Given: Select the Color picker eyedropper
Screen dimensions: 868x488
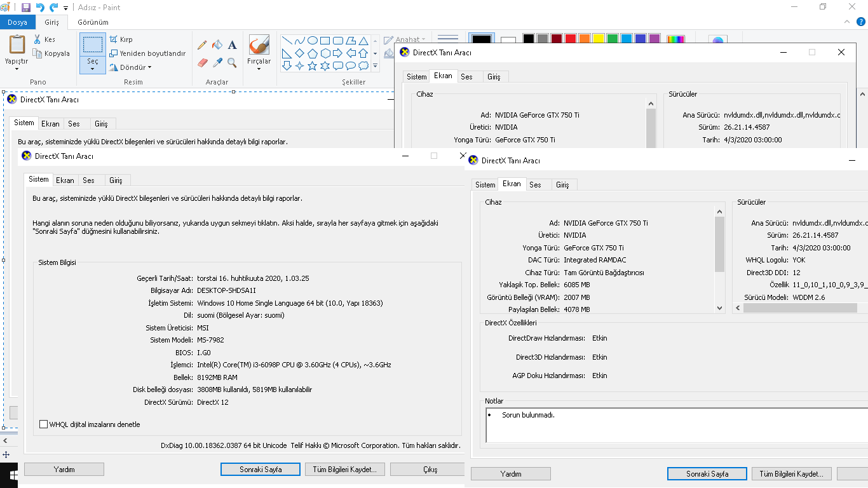Looking at the screenshot, I should [x=217, y=62].
